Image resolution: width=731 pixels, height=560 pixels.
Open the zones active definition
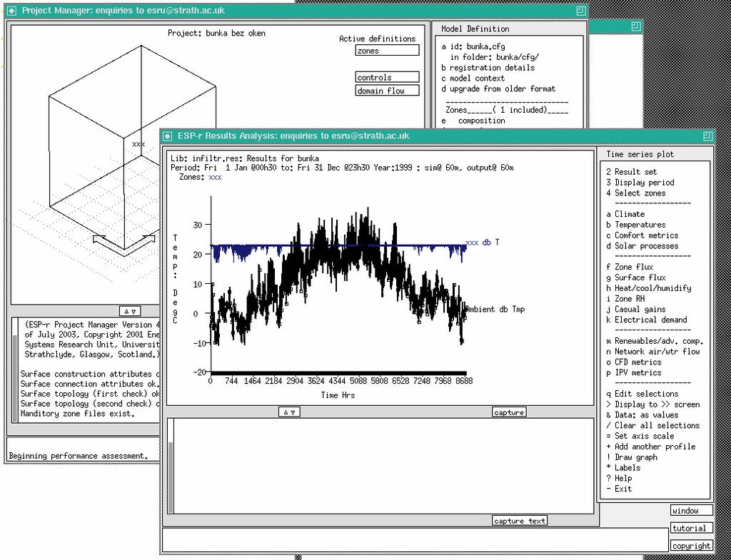point(387,51)
